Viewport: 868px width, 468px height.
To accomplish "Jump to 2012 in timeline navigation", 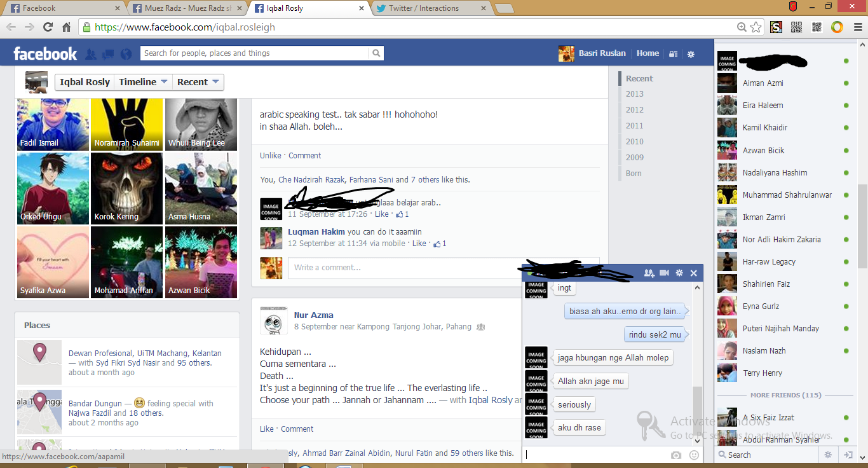I will [635, 110].
